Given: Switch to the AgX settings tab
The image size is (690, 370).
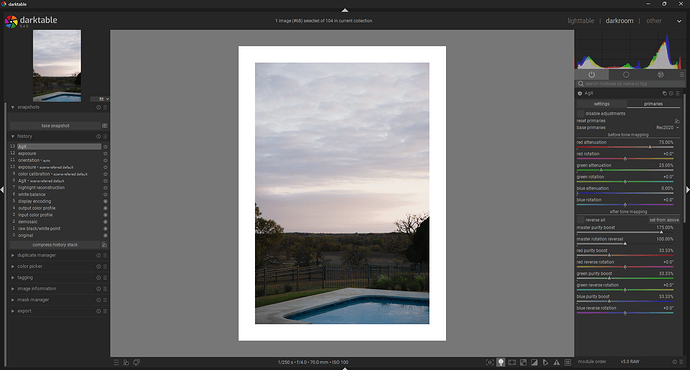Looking at the screenshot, I should click(602, 104).
